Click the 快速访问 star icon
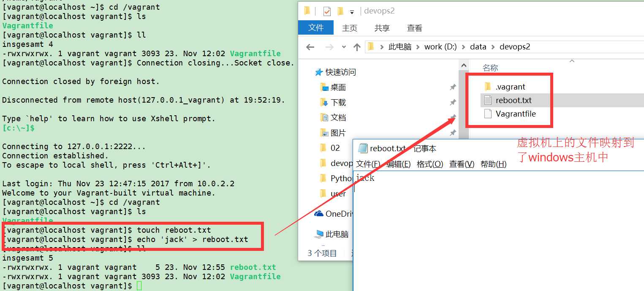644x291 pixels. (319, 72)
